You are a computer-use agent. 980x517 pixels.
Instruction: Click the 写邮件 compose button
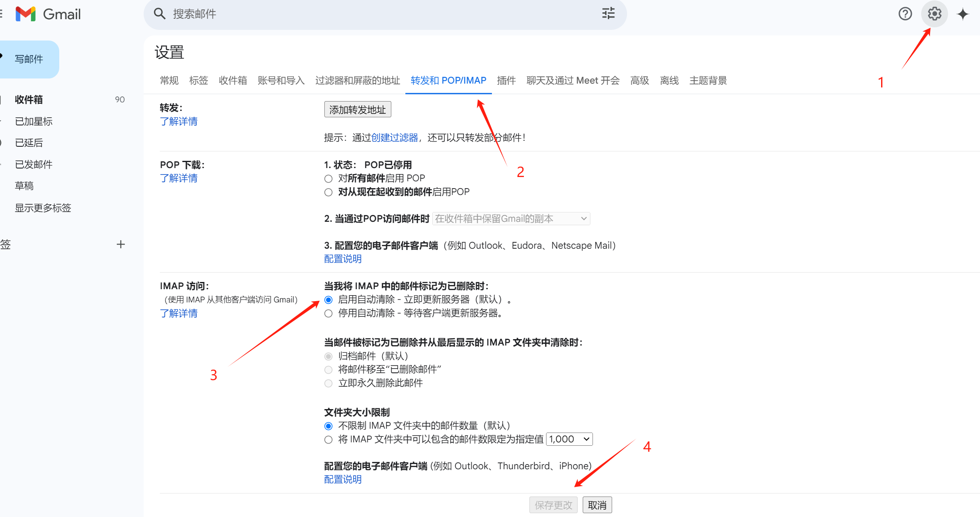29,59
